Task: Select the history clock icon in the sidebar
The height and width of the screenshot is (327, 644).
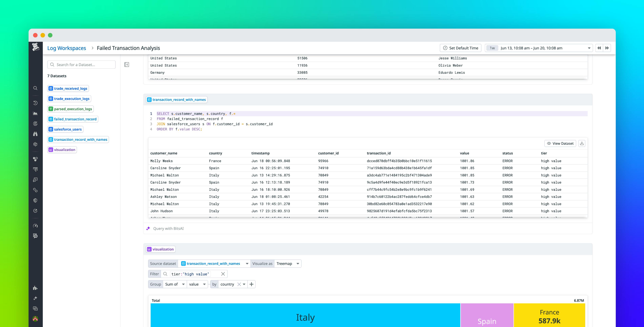Action: (x=35, y=103)
